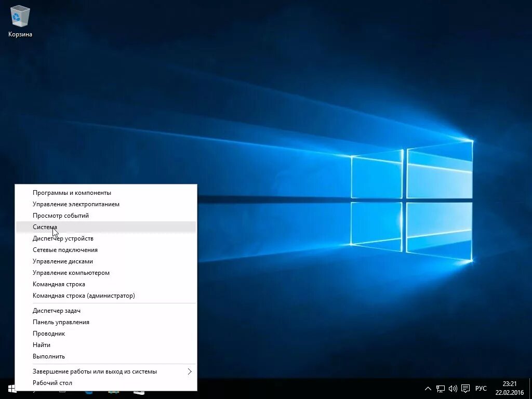
Task: Choose Выполнить from the menu
Action: [106, 356]
